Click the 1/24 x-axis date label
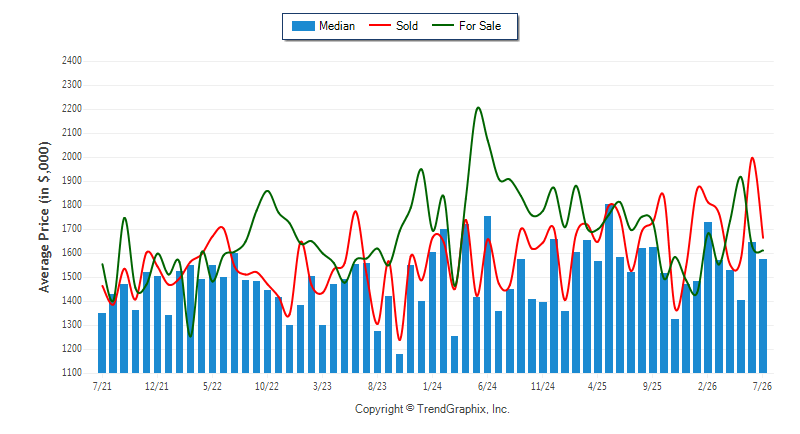Screen dimensions: 800x434 432,386
